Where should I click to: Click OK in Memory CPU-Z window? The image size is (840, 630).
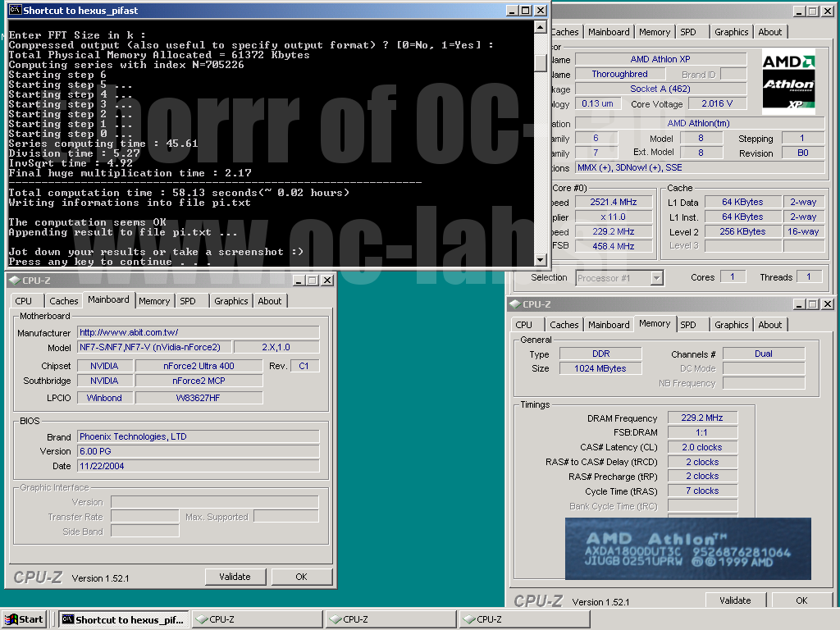(801, 600)
